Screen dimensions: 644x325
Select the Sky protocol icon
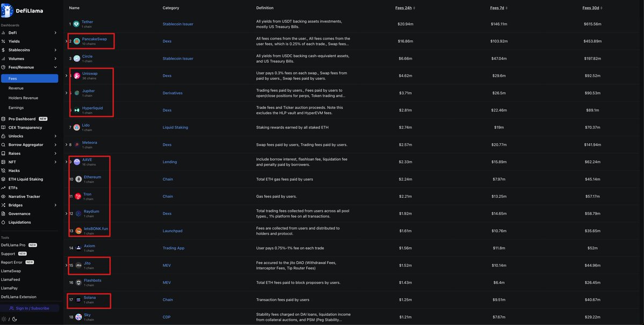[78, 317]
